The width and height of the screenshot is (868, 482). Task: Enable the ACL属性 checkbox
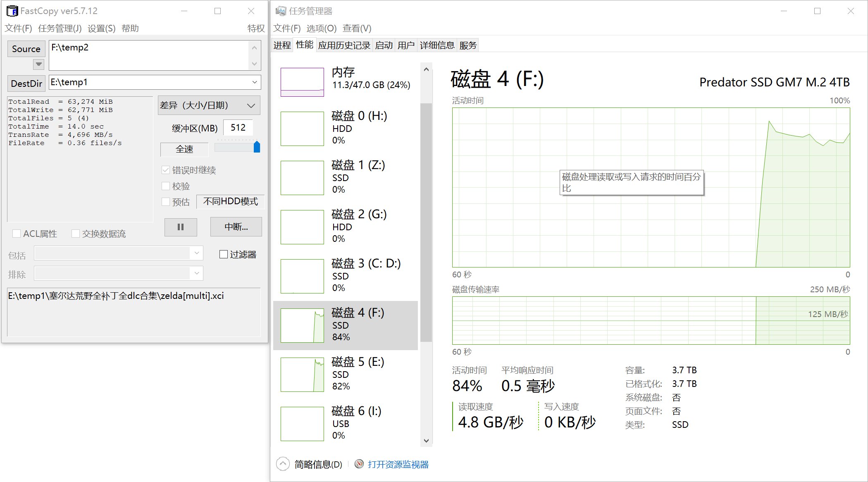(17, 234)
